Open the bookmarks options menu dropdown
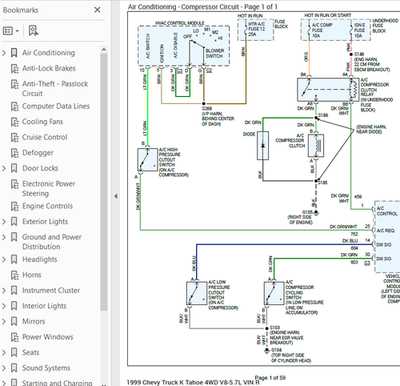400x386 pixels. click(x=11, y=31)
